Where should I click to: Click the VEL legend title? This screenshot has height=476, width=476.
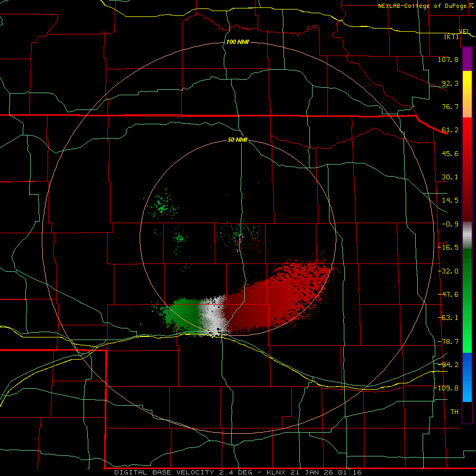pyautogui.click(x=464, y=31)
